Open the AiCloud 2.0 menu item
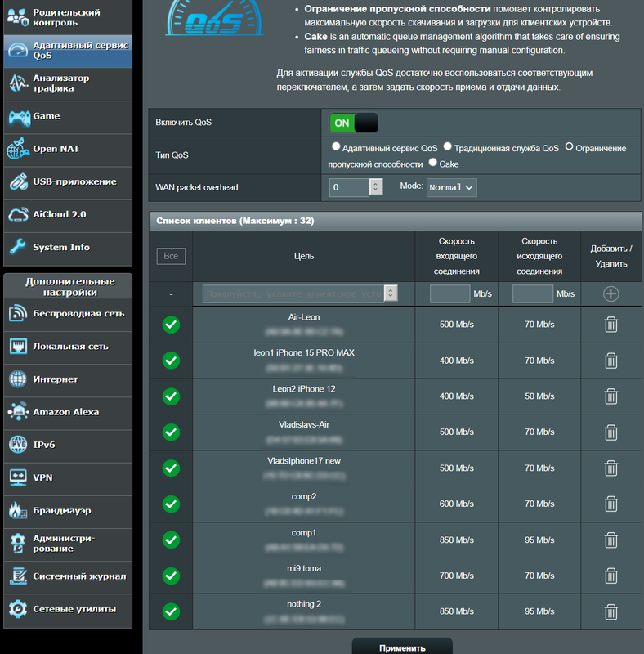This screenshot has height=654, width=644. [x=68, y=214]
